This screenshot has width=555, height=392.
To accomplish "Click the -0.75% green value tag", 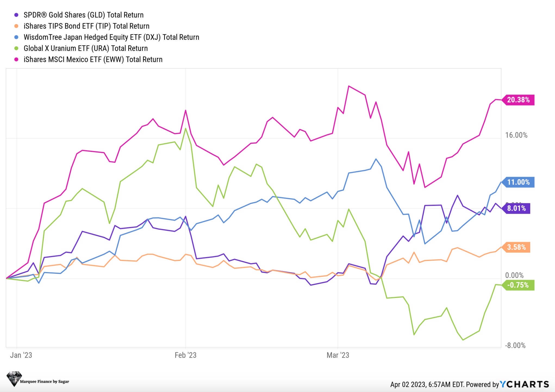I will point(518,285).
